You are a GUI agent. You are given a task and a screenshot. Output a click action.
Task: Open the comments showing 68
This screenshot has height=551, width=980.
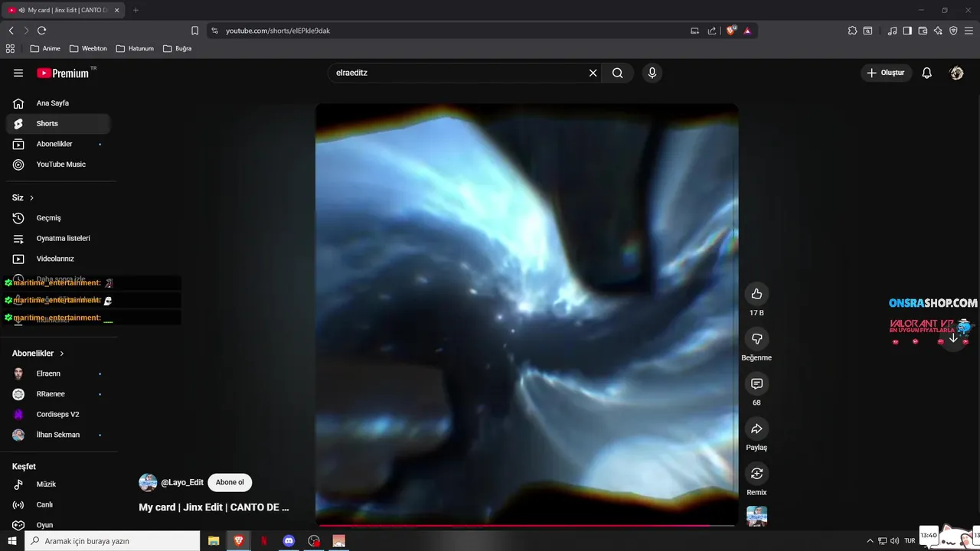(x=756, y=383)
